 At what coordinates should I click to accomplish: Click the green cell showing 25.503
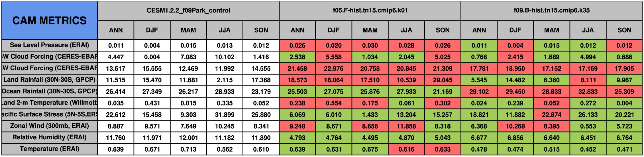pos(297,91)
